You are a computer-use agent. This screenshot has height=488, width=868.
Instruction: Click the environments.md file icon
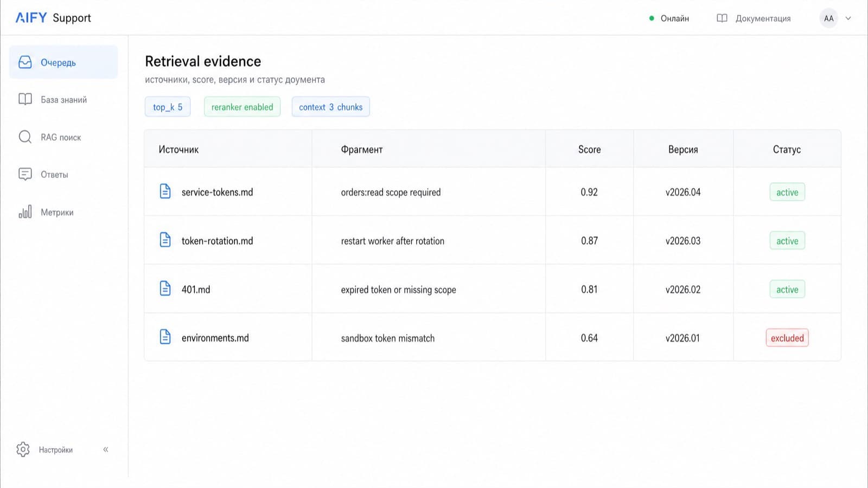coord(165,337)
